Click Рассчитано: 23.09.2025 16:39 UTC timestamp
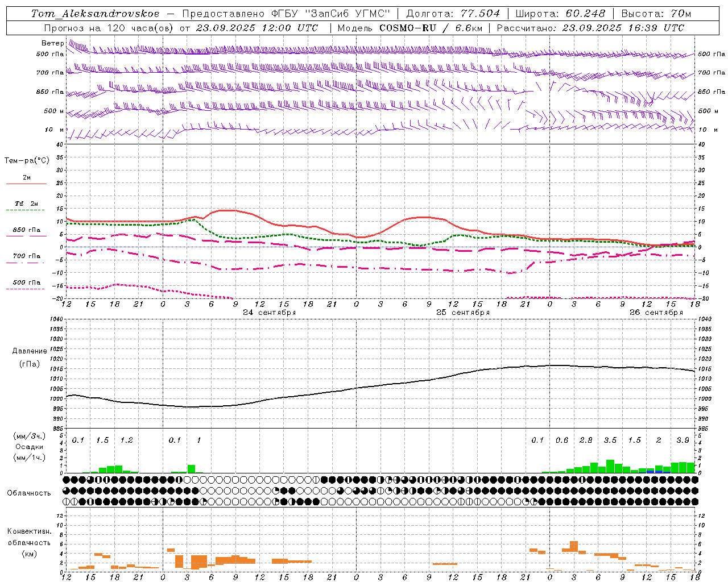 (x=590, y=28)
